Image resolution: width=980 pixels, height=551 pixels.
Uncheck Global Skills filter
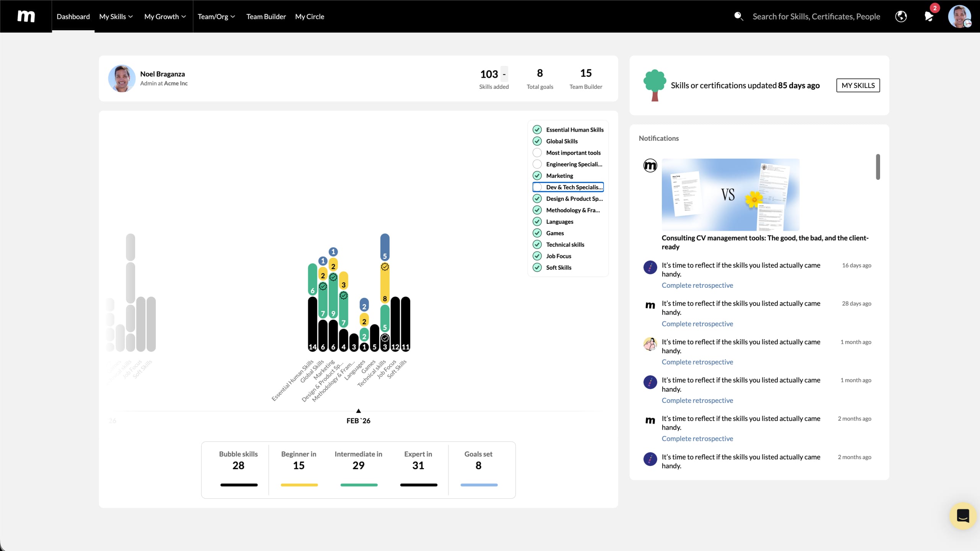(x=537, y=141)
